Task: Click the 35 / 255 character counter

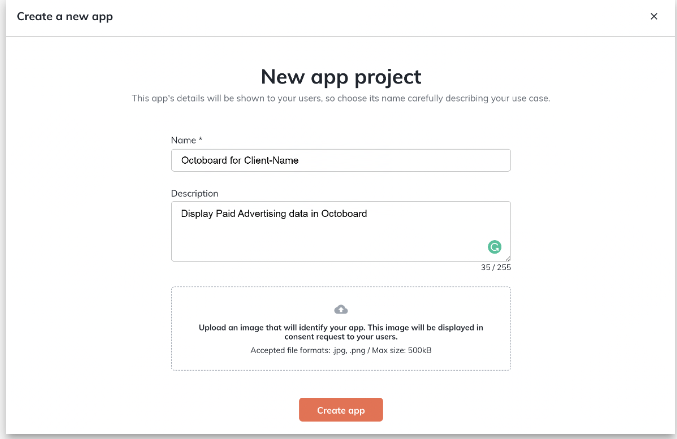Action: tap(496, 268)
